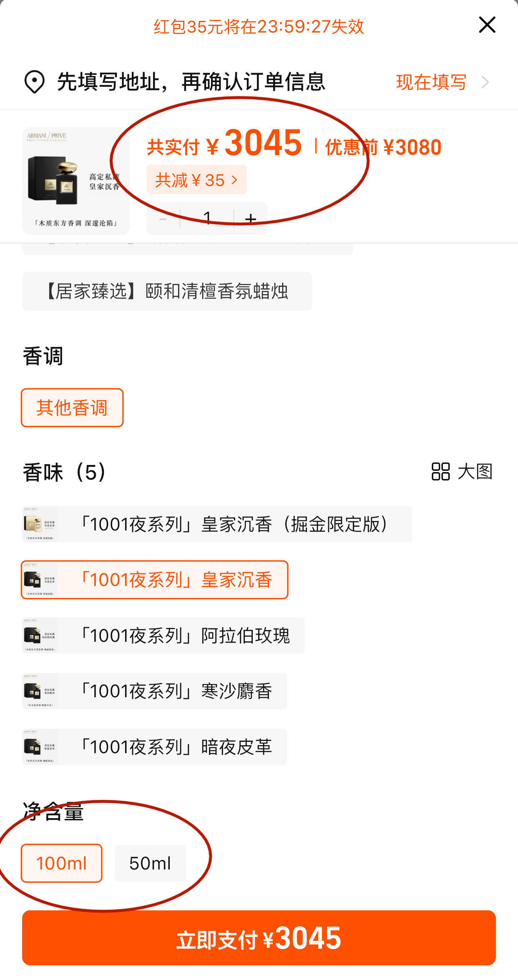Image resolution: width=518 pixels, height=980 pixels.
Task: Choose 「1001夜系列」皇家沉香 scent
Action: pyautogui.click(x=155, y=580)
